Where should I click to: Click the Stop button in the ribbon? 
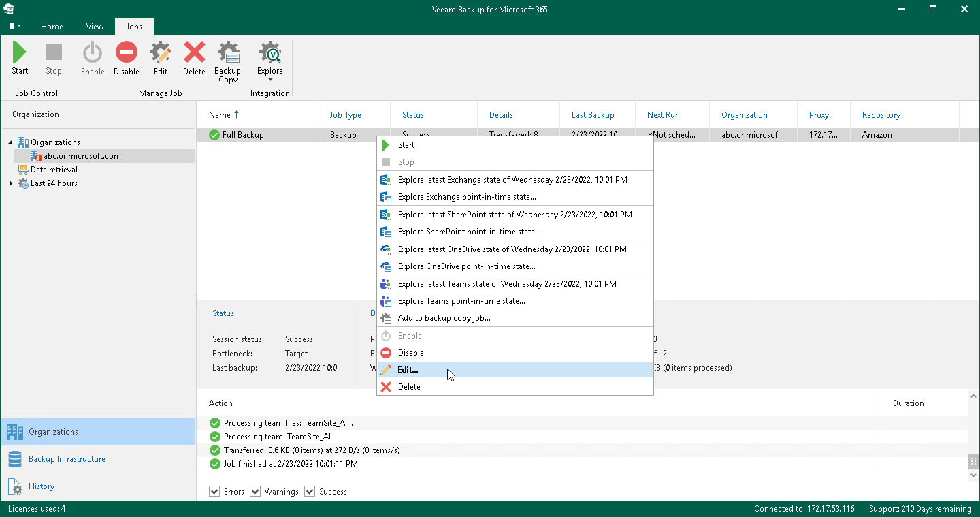click(54, 59)
